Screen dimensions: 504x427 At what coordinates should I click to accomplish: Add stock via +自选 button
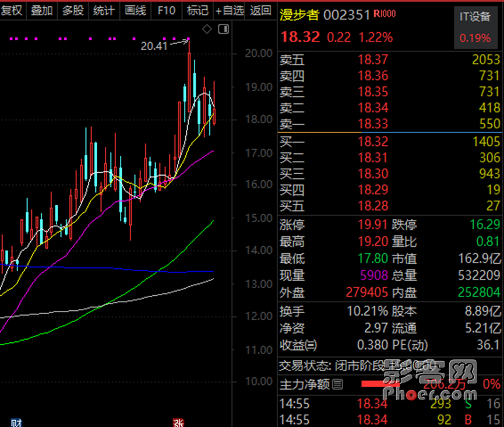[230, 10]
